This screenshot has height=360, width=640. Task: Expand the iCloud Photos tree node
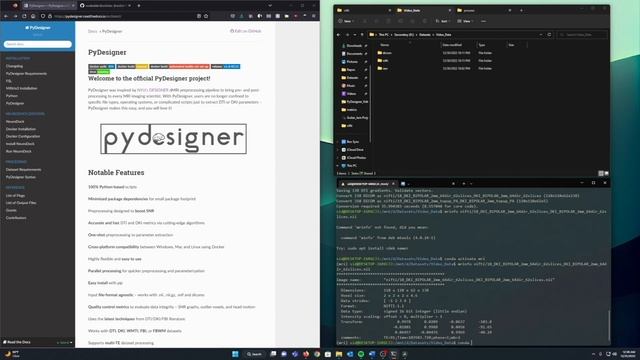coord(338,158)
